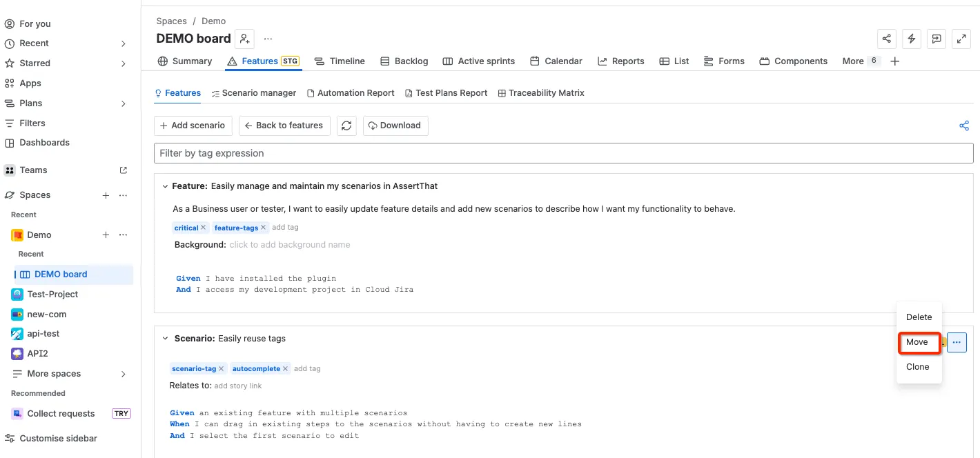Open the More tabs dropdown
The image size is (980, 458).
tap(861, 61)
